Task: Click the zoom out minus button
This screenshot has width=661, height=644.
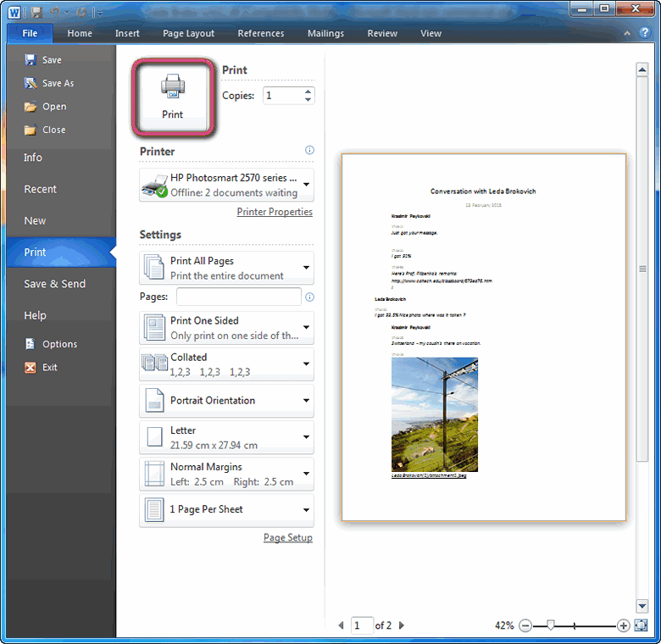Action: click(x=525, y=626)
